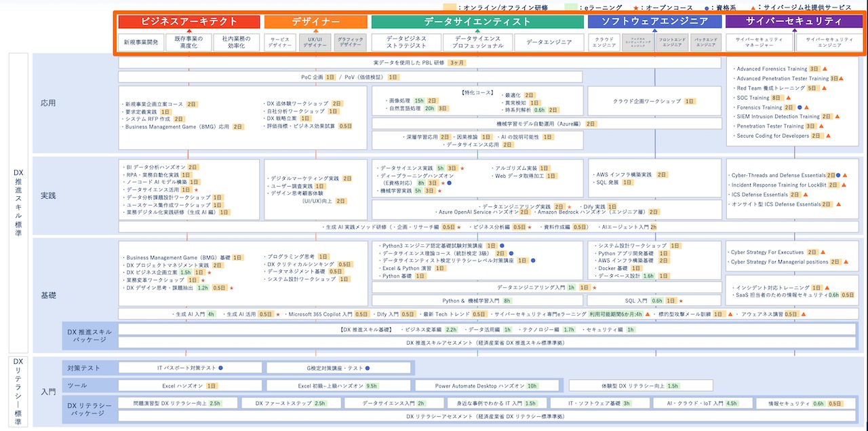Click Python & 機械学習入門 bar
Viewport: 868px width, 431px height.
479,300
